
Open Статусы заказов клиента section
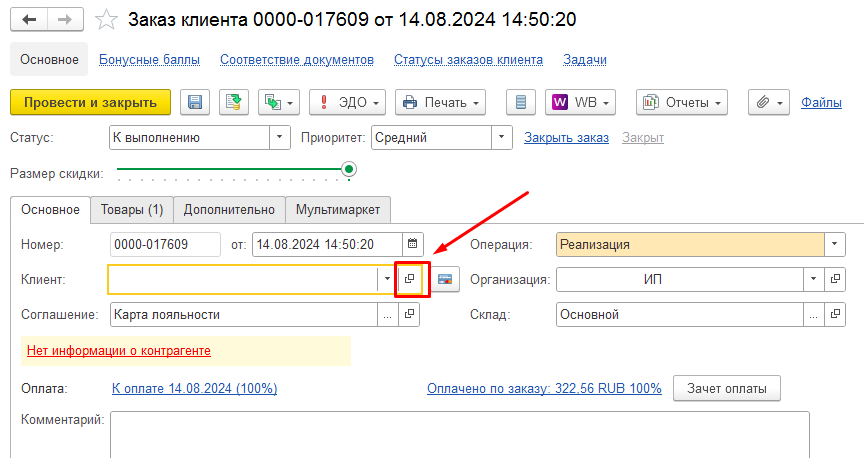click(x=468, y=60)
